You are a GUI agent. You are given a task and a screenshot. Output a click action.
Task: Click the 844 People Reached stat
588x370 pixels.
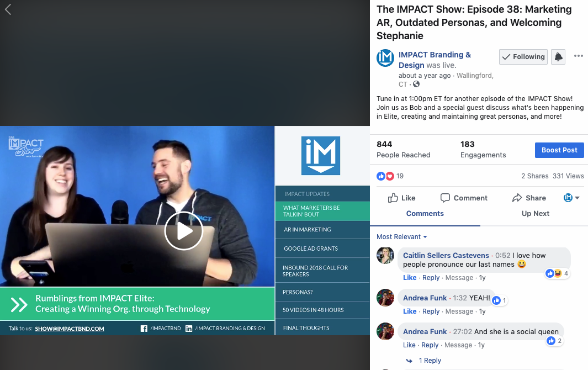404,150
